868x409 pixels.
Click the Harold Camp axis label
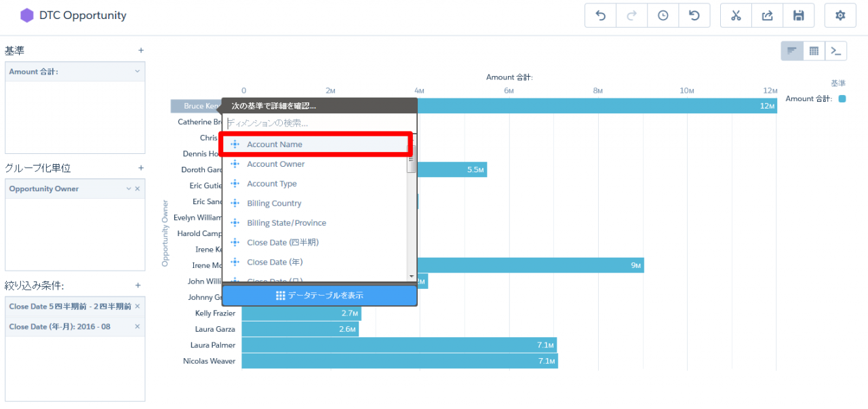coord(199,233)
